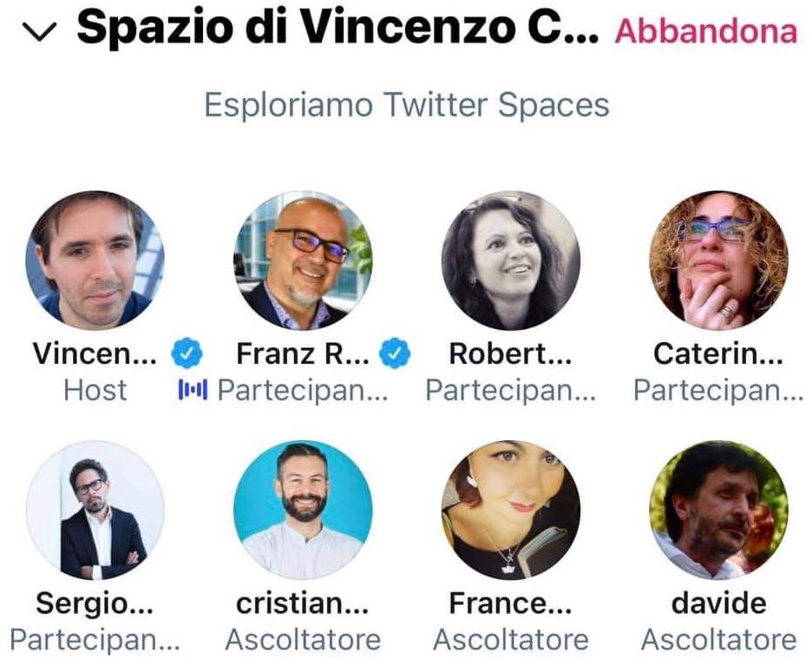812x658 pixels.
Task: Collapse the Space with the down chevron
Action: pos(40,33)
